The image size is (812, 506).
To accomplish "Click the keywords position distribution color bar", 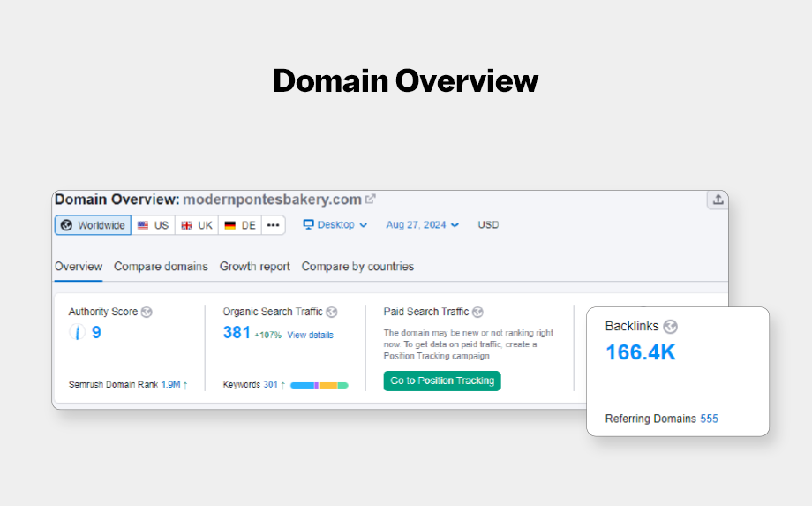I will click(x=319, y=385).
